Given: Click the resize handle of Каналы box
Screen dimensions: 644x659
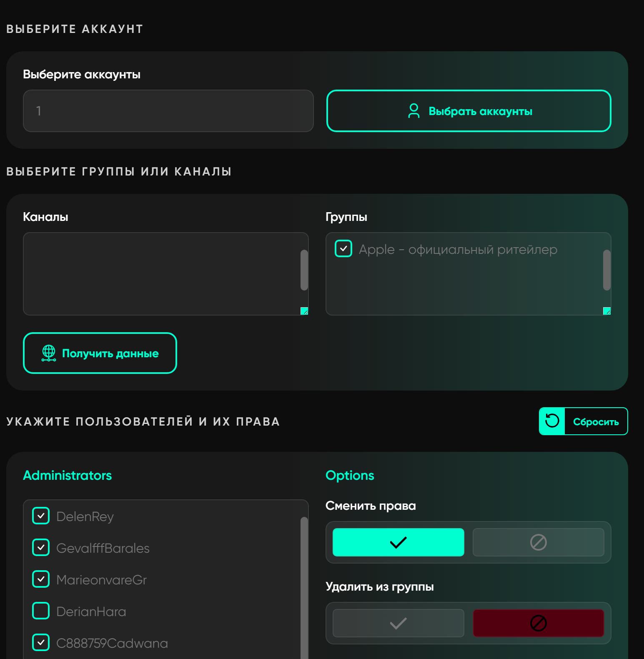Looking at the screenshot, I should (304, 311).
